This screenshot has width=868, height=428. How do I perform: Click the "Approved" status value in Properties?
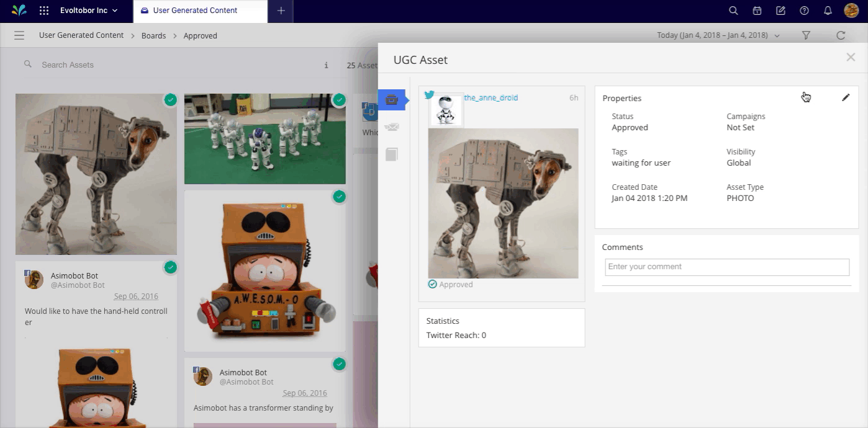pyautogui.click(x=630, y=127)
